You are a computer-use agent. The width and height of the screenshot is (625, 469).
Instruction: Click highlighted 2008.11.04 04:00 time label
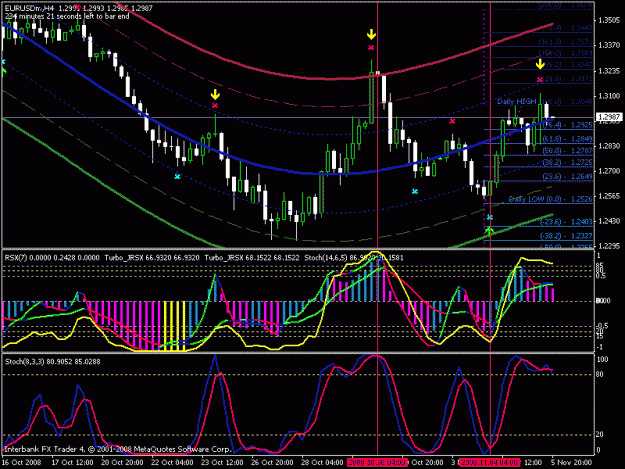pyautogui.click(x=490, y=463)
